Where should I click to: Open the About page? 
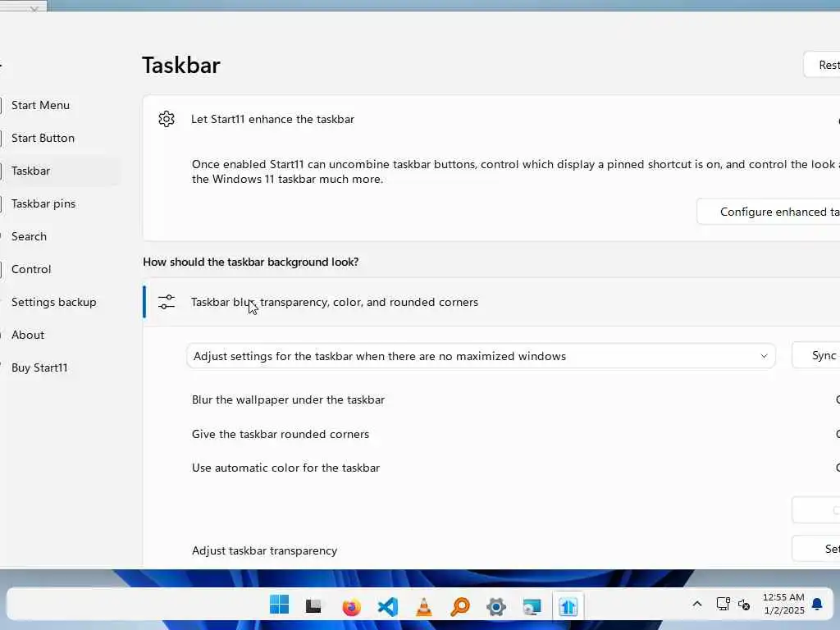28,335
